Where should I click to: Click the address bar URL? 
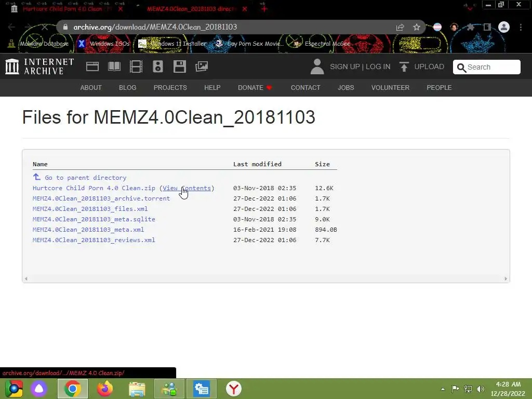[x=155, y=27]
